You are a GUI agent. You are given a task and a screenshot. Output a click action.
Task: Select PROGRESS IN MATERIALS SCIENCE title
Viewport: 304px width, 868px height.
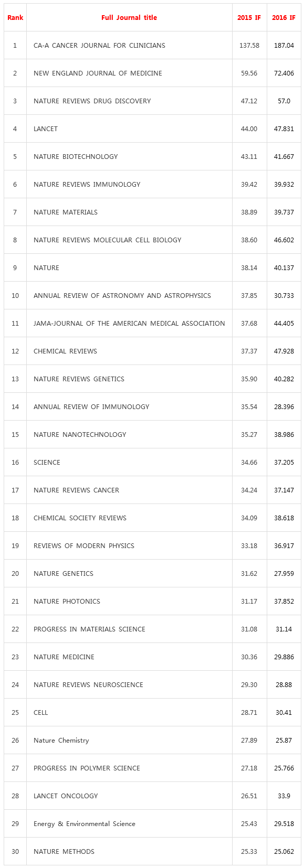tap(89, 629)
